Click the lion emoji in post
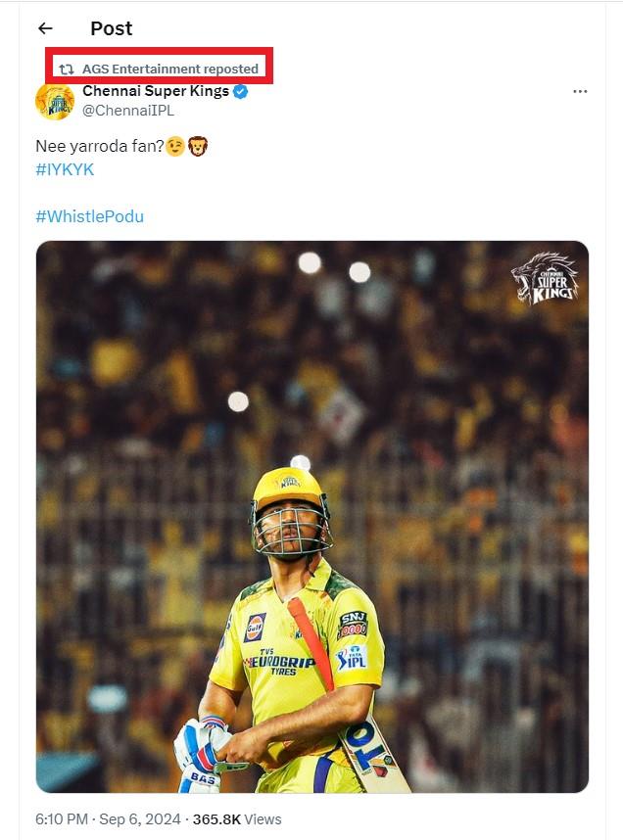 pyautogui.click(x=197, y=146)
